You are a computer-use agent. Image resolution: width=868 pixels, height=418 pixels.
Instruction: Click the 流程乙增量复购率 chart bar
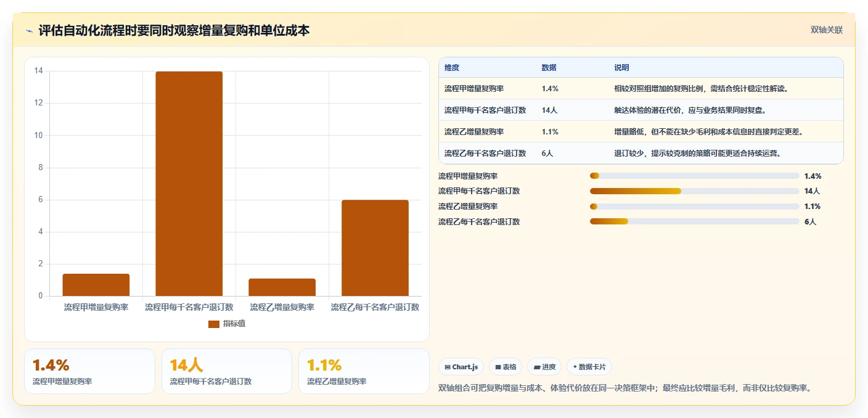coord(282,287)
